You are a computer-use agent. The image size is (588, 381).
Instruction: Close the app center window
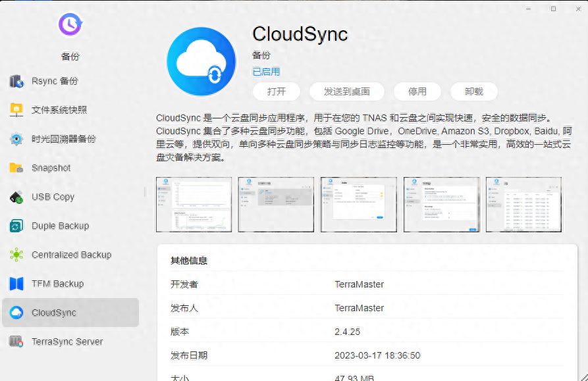tap(578, 9)
